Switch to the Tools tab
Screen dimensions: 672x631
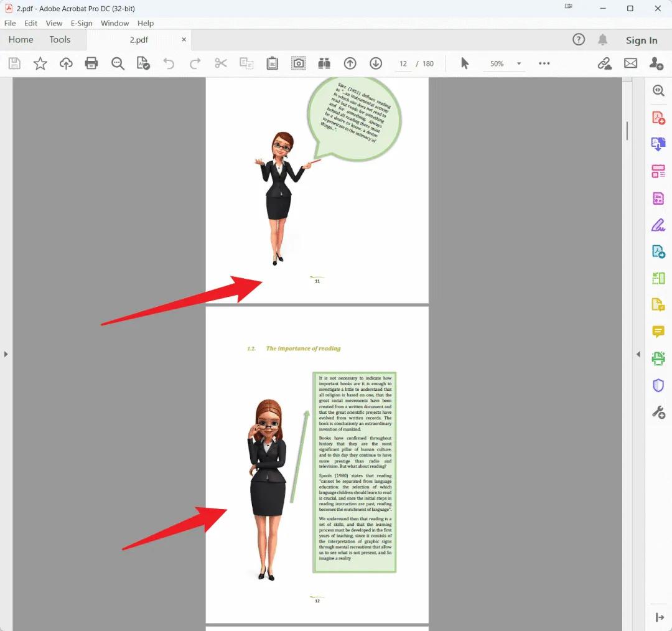pos(60,39)
